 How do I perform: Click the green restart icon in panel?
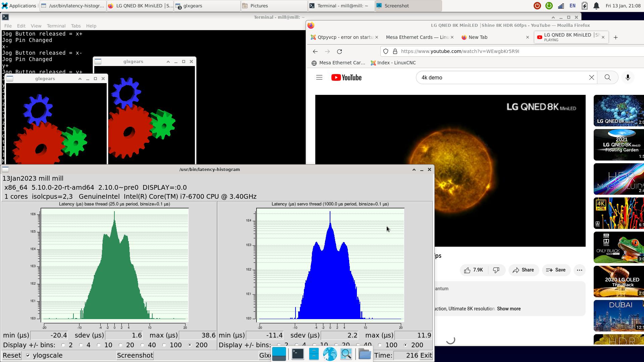(x=549, y=6)
